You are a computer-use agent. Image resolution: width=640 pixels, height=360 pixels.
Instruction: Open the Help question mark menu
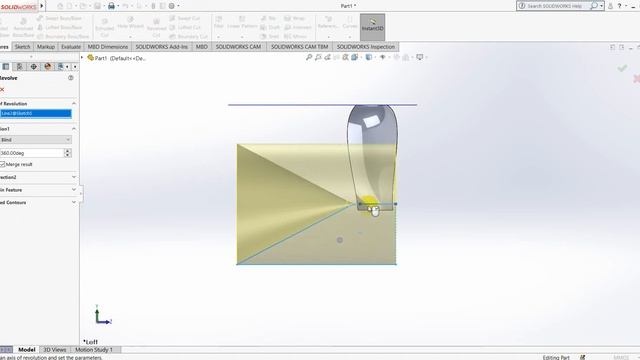click(619, 6)
